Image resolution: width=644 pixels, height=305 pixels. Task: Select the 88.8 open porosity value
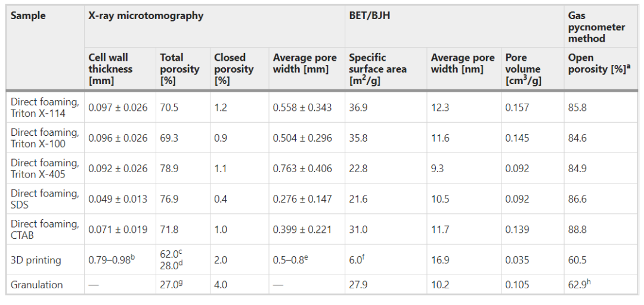[577, 229]
